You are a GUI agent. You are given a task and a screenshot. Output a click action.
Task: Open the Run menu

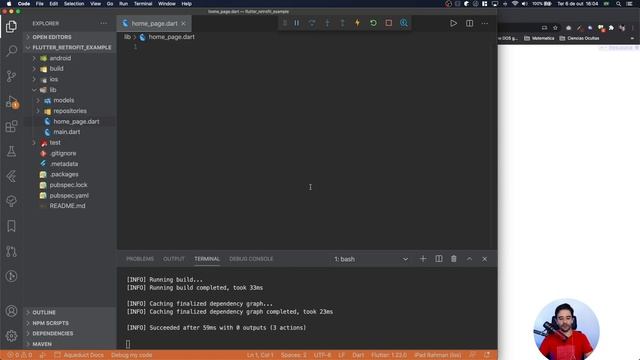coord(123,4)
